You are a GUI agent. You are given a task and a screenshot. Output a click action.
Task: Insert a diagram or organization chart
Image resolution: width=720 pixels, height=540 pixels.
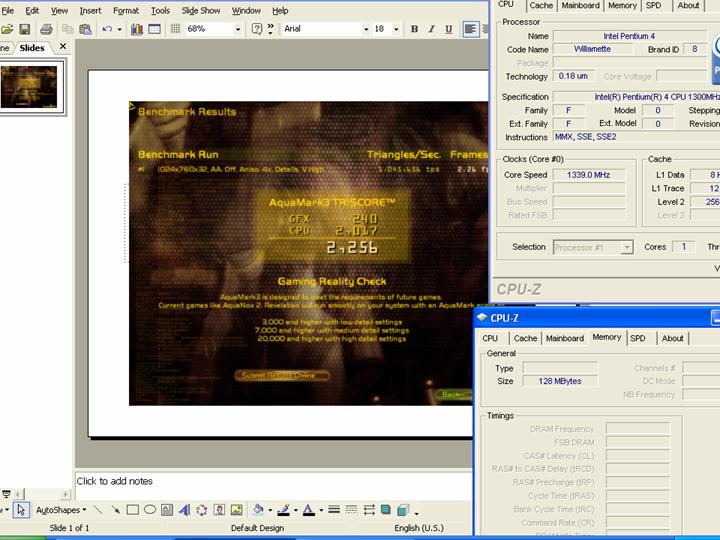[x=202, y=510]
